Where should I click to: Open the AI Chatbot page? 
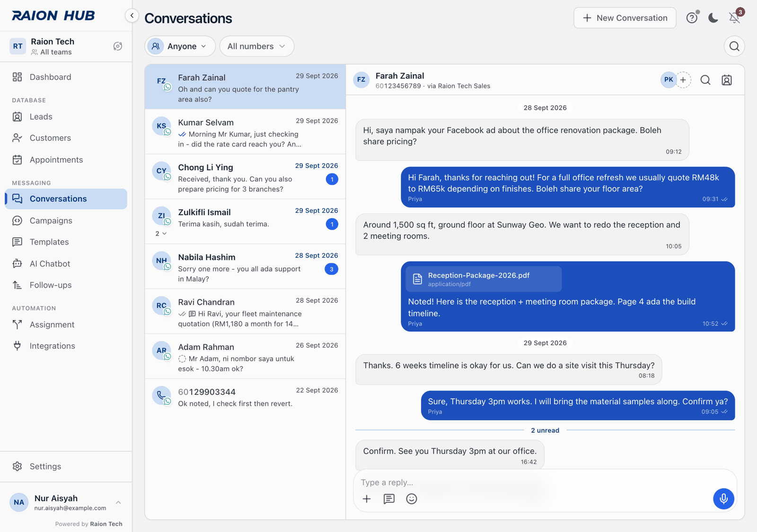click(66, 263)
